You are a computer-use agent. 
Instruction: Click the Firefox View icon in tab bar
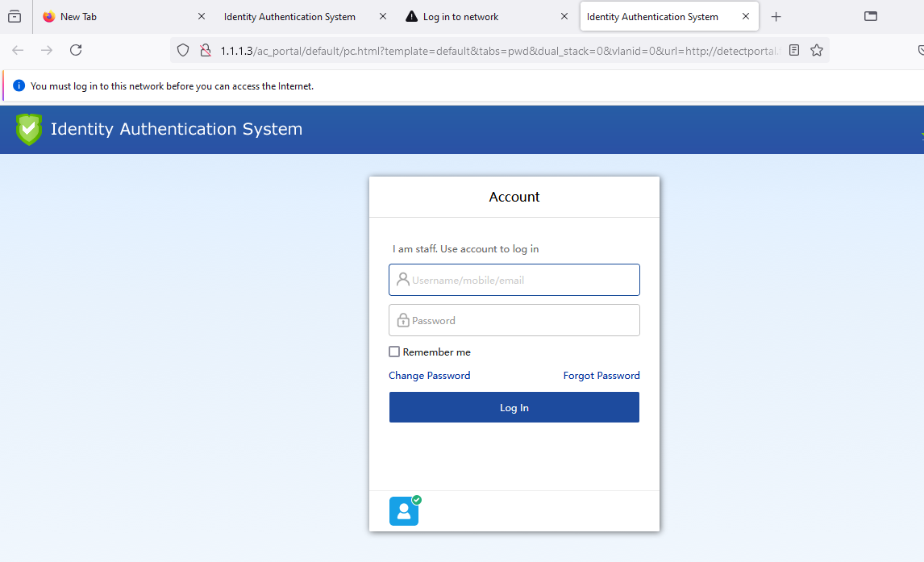(15, 16)
